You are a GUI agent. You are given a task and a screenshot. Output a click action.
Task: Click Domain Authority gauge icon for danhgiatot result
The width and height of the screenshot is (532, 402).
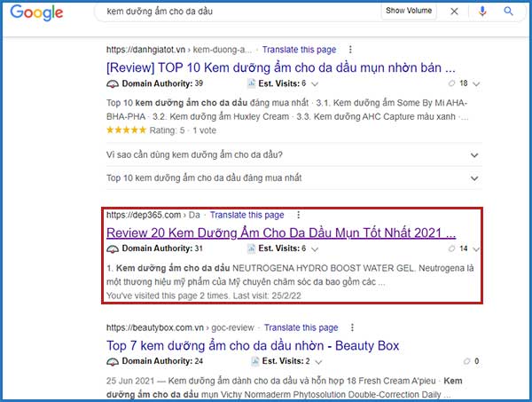(113, 84)
